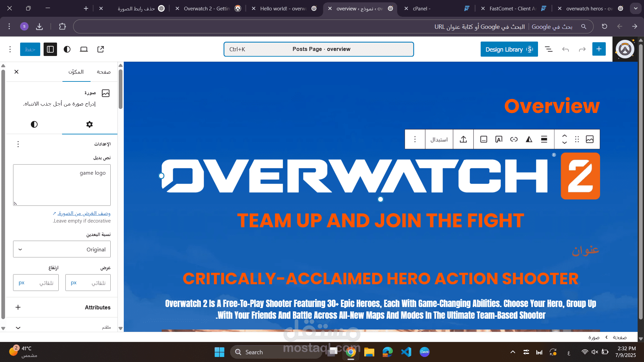Open the Windows Start menu
Screen dimensions: 644x362
219,352
